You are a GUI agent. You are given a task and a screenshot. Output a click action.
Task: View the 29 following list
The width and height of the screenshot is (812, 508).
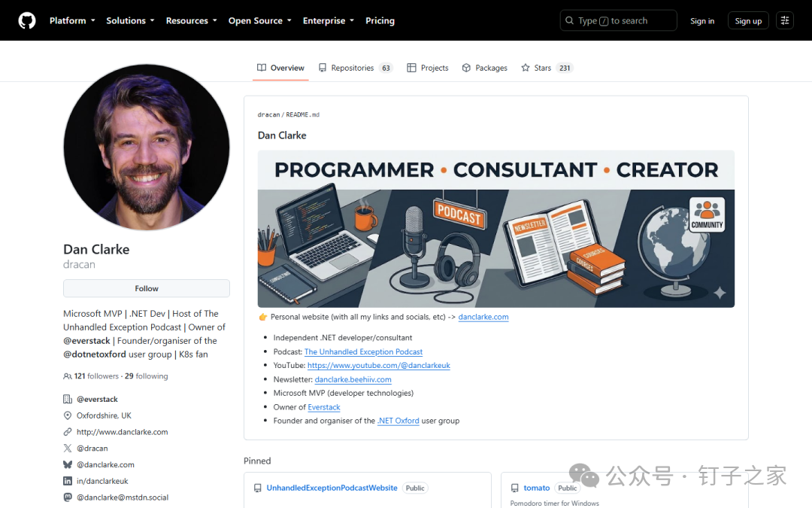(146, 376)
